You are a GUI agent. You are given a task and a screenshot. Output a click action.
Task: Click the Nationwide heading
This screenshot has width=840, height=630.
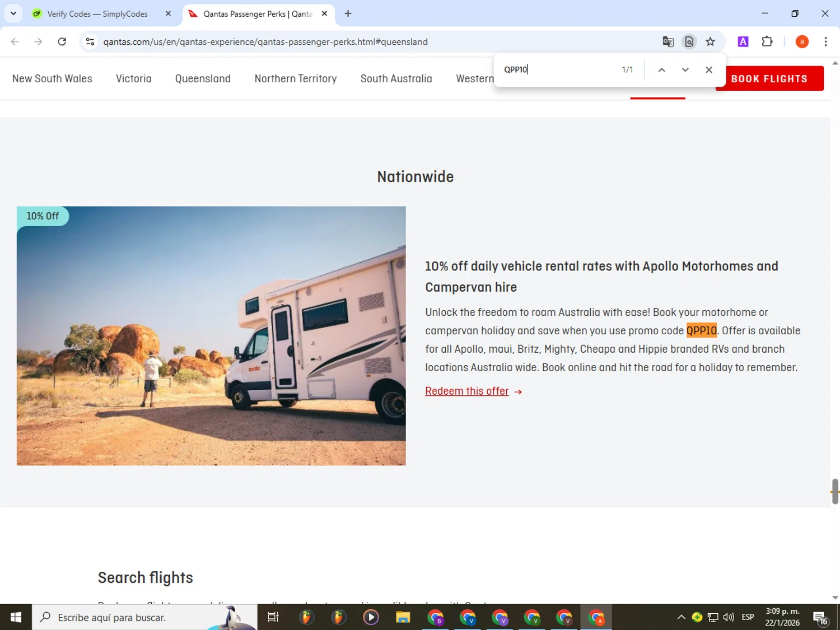416,177
